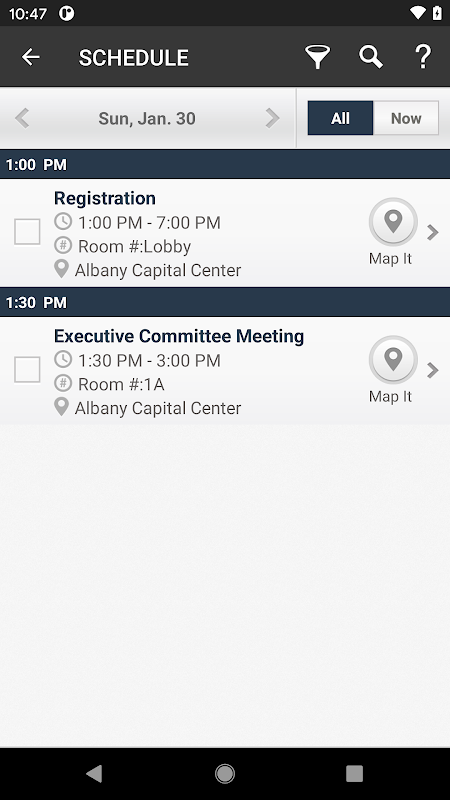Open the Executive Committee Meeting title
450x800 pixels.
[x=179, y=336]
